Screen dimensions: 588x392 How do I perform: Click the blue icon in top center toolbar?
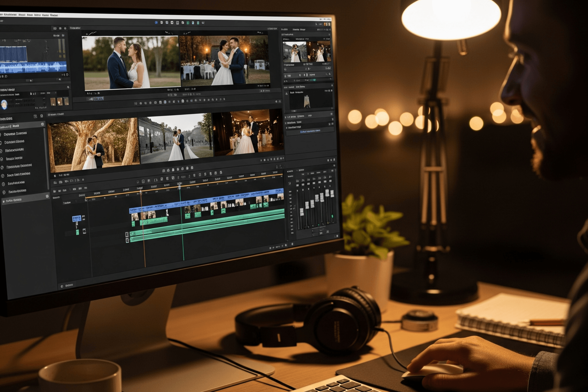click(156, 23)
